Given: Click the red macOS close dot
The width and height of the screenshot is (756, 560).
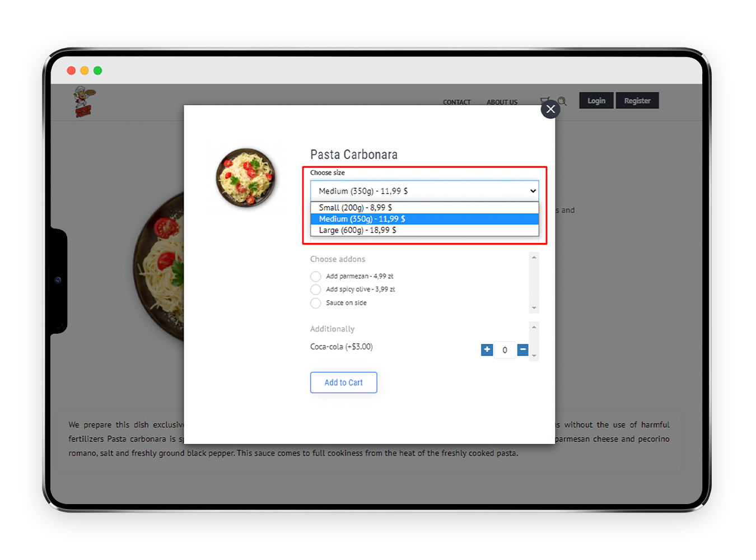Looking at the screenshot, I should pos(71,71).
